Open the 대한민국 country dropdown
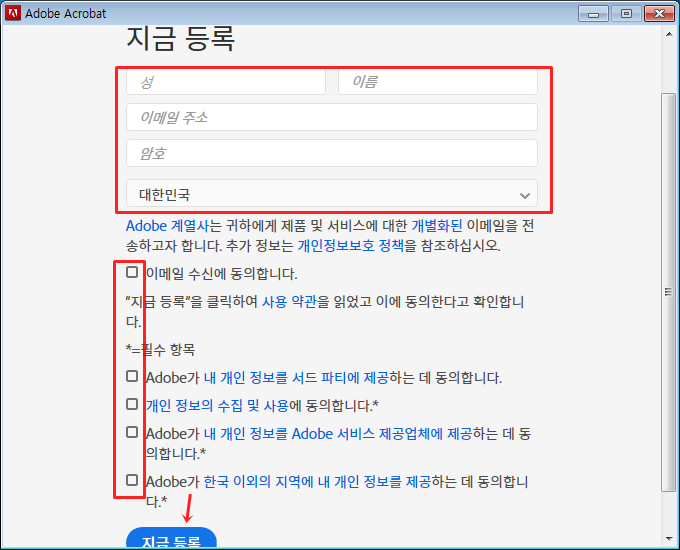Viewport: 680px width, 550px height. [x=332, y=193]
